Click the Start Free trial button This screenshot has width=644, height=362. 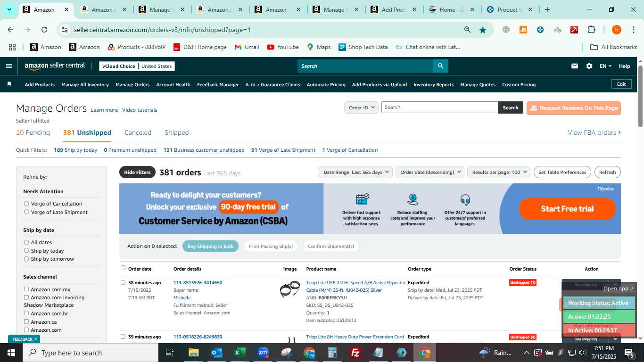[567, 209]
